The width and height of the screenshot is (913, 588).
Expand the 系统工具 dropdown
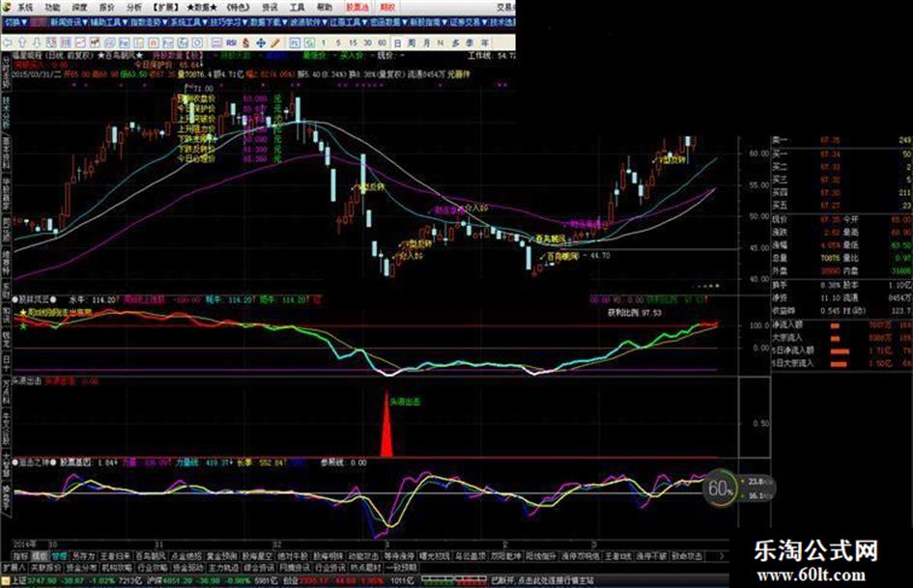coord(189,22)
